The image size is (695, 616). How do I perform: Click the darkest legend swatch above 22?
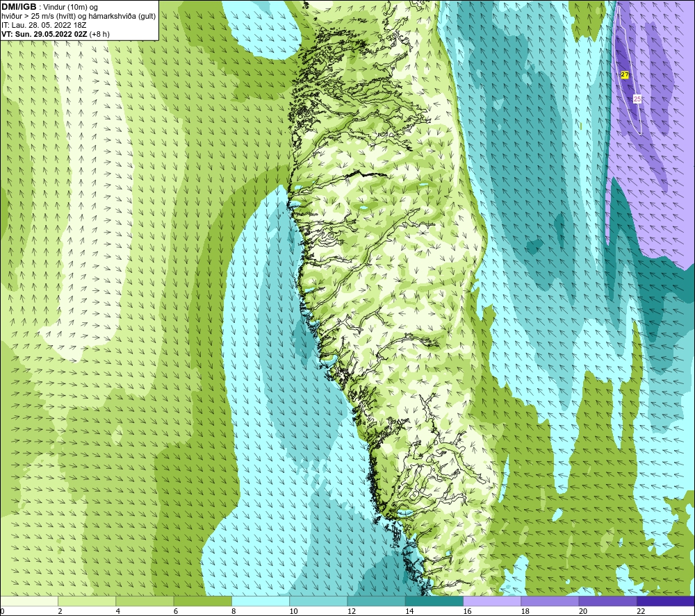[666, 601]
